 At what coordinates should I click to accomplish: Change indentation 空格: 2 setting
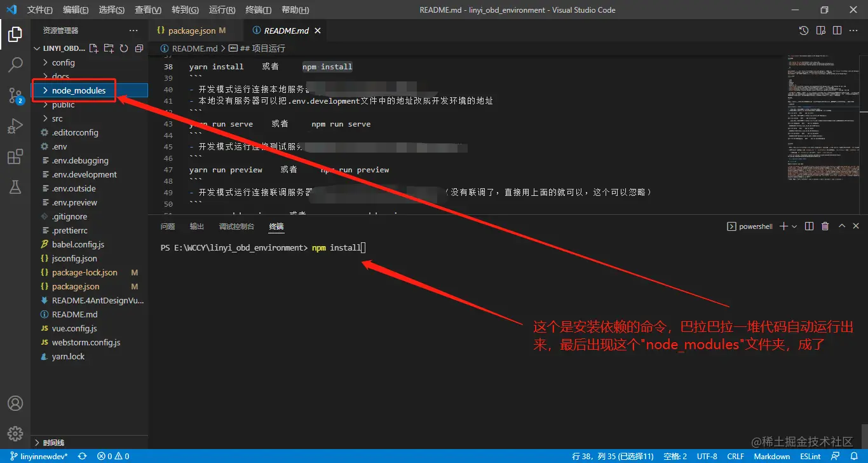point(675,457)
